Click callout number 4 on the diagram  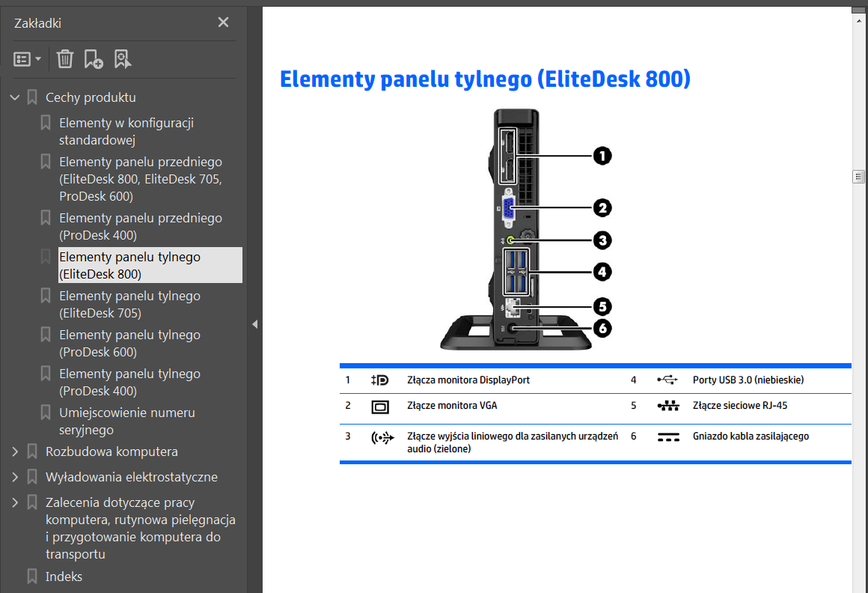pos(602,272)
